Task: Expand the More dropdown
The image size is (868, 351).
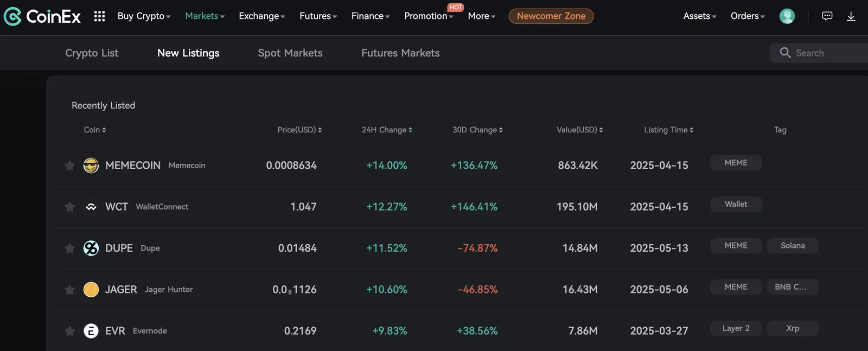Action: (482, 16)
